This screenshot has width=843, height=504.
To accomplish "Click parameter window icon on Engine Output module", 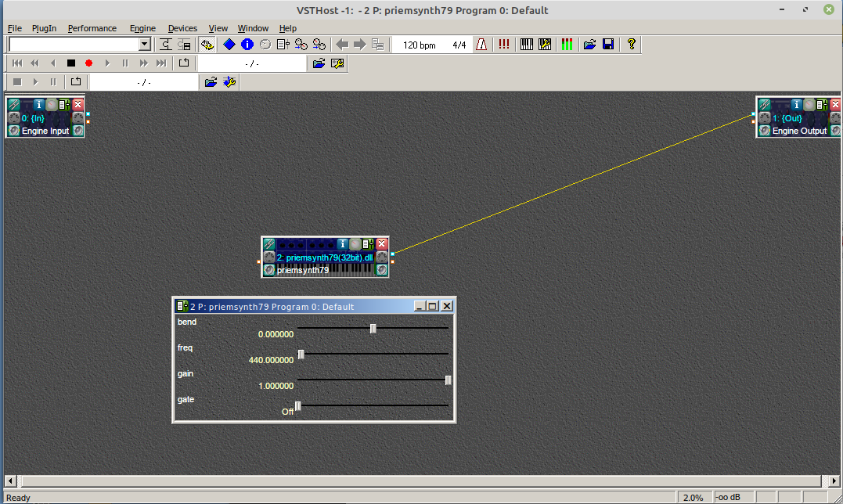I will [822, 105].
